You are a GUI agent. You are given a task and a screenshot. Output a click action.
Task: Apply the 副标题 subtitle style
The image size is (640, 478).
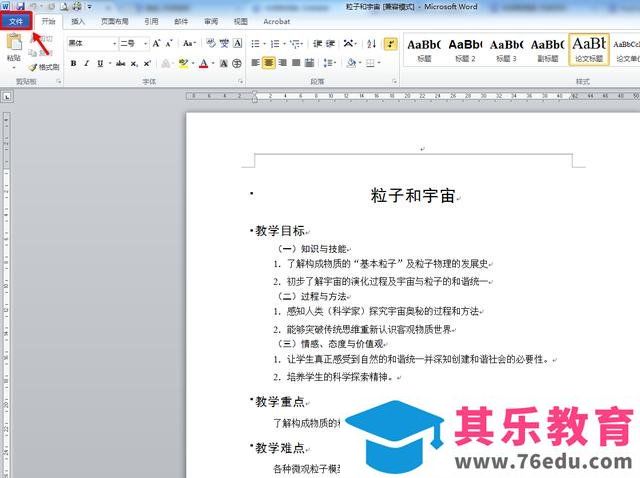click(548, 50)
